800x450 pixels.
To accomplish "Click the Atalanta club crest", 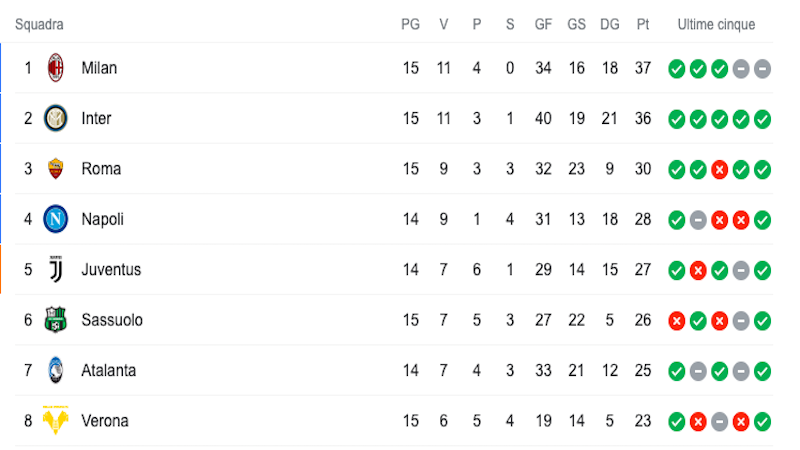I will [x=56, y=370].
